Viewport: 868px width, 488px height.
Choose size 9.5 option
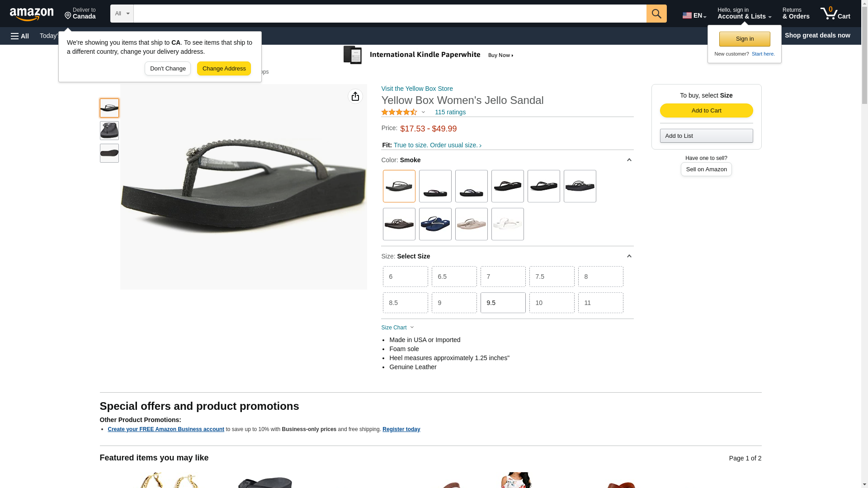[503, 303]
